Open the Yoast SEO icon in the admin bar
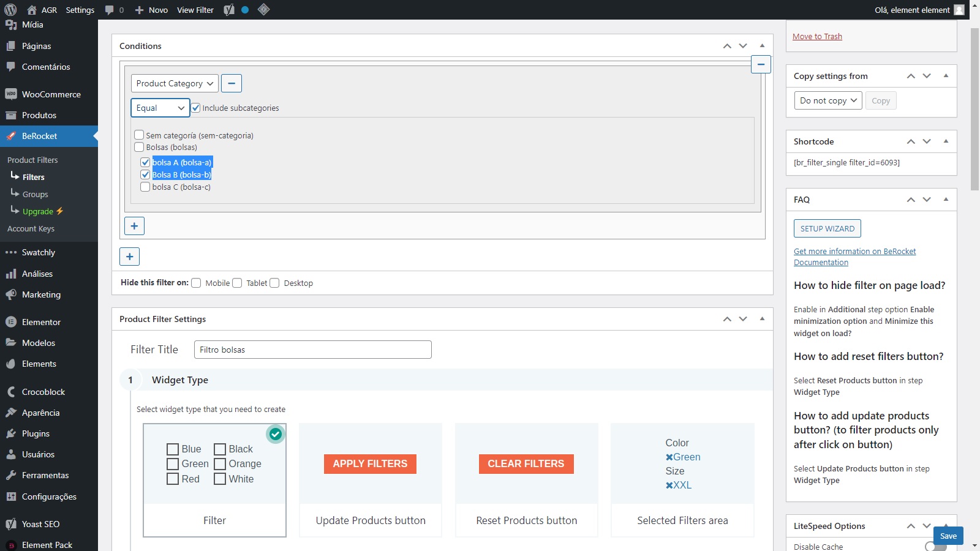Screen dimensions: 980x551 pos(229,10)
